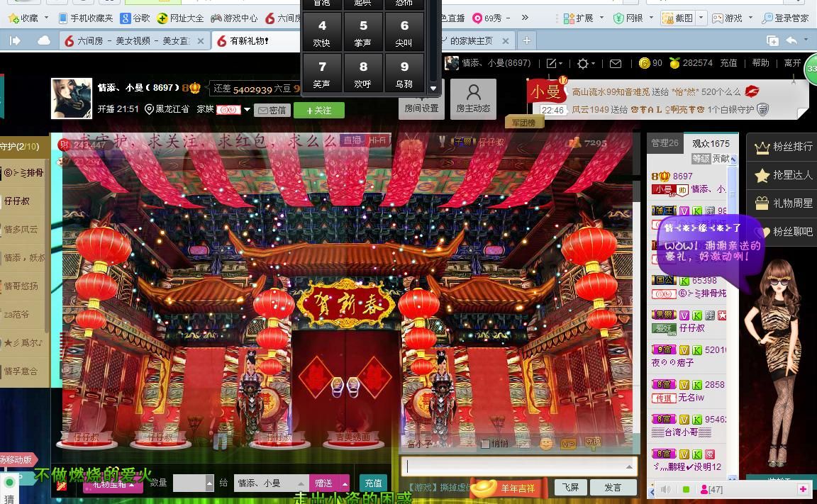Click the 发言 send message button
Image resolution: width=817 pixels, height=504 pixels.
click(613, 488)
